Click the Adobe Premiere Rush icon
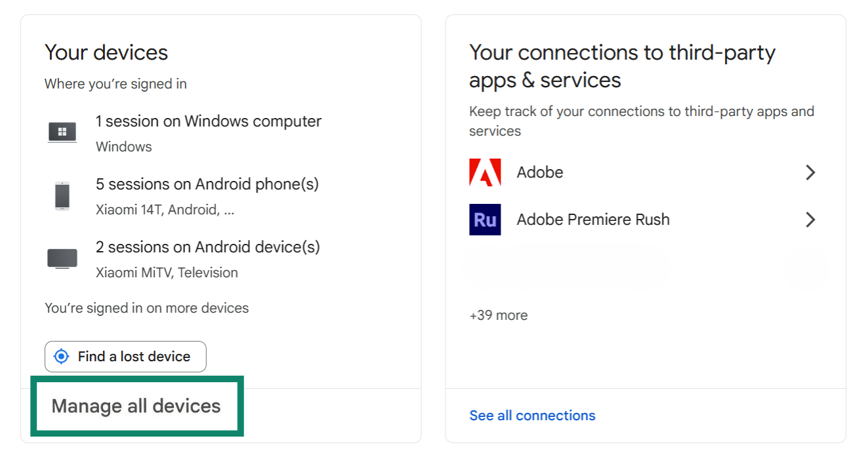Viewport: 868px width, 453px height. tap(484, 219)
